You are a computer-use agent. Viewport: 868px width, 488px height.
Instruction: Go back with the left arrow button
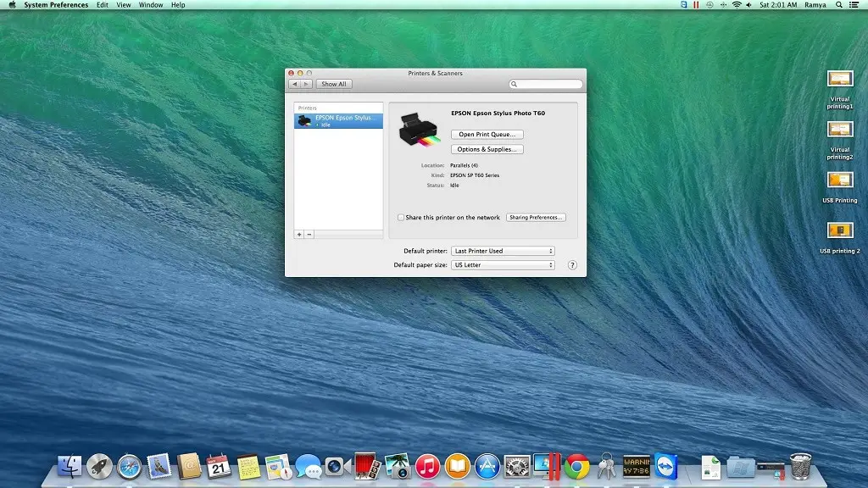[x=295, y=84]
